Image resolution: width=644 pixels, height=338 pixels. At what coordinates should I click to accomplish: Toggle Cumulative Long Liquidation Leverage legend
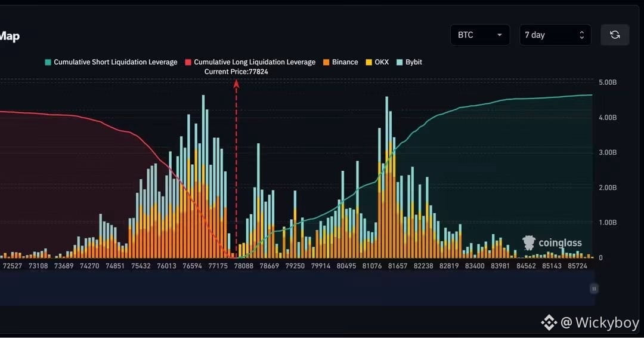pyautogui.click(x=250, y=62)
